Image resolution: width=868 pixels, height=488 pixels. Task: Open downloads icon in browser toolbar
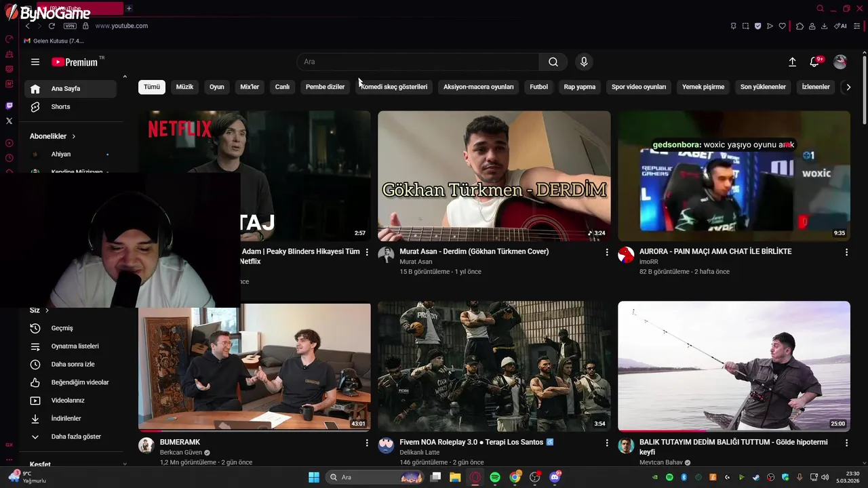tap(824, 26)
